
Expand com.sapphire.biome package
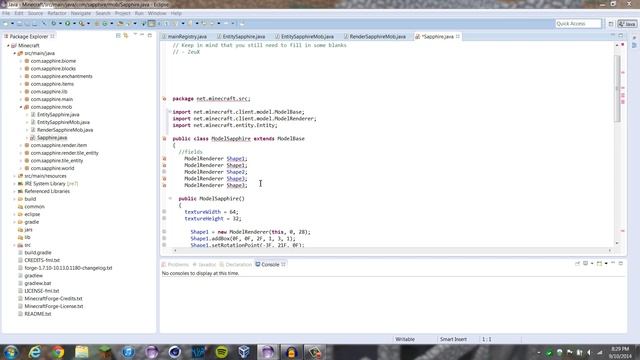tap(21, 61)
